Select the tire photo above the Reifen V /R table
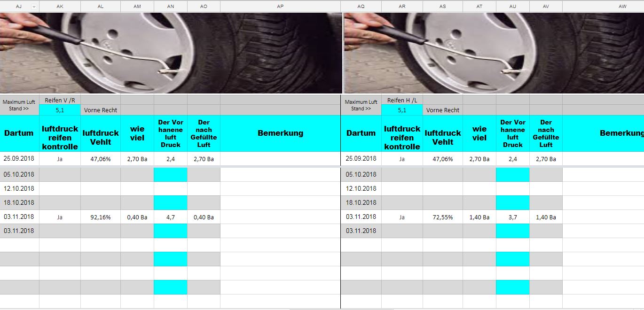Image resolution: width=644 pixels, height=310 pixels. coord(171,53)
